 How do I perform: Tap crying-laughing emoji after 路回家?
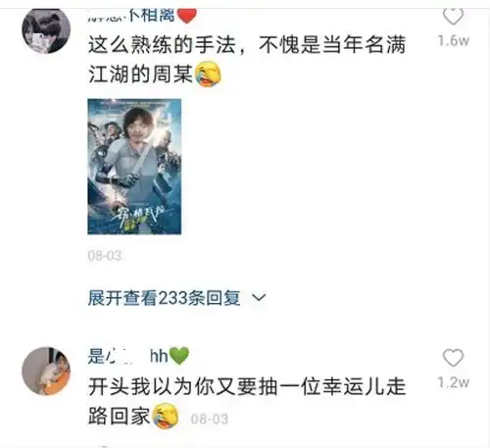(166, 416)
